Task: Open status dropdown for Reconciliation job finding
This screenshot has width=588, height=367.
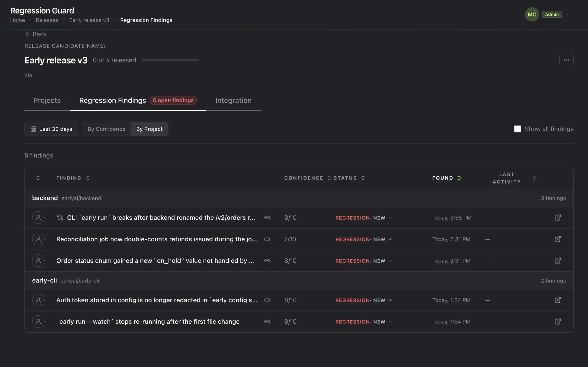Action: pos(364,239)
